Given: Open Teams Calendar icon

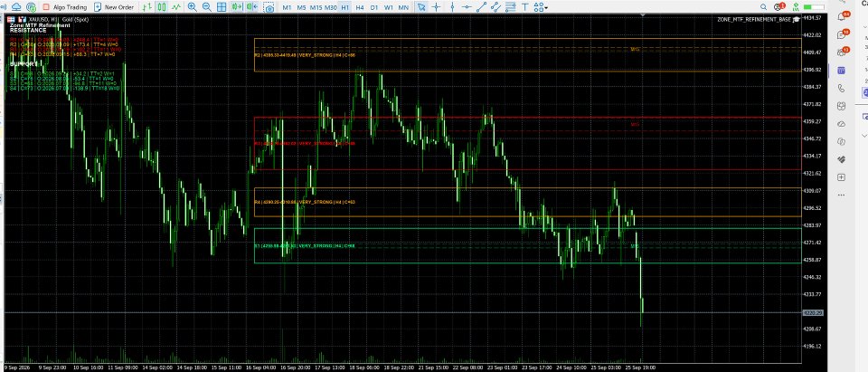Looking at the screenshot, I should (842, 71).
